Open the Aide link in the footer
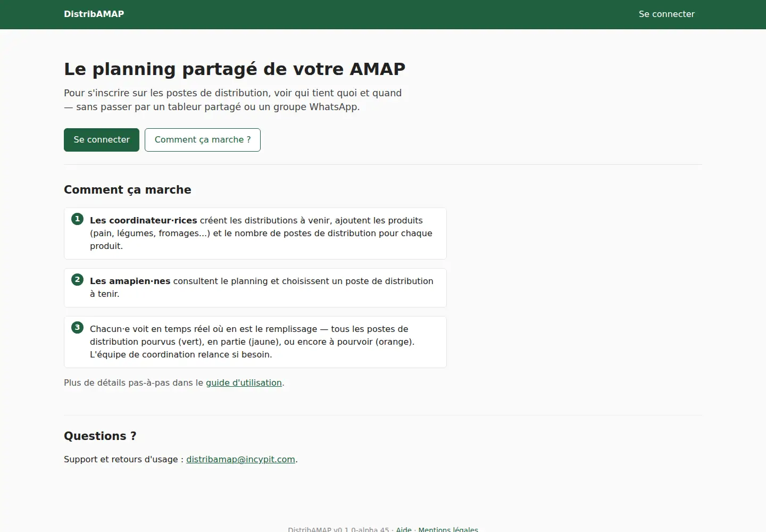The image size is (766, 532). point(404,529)
